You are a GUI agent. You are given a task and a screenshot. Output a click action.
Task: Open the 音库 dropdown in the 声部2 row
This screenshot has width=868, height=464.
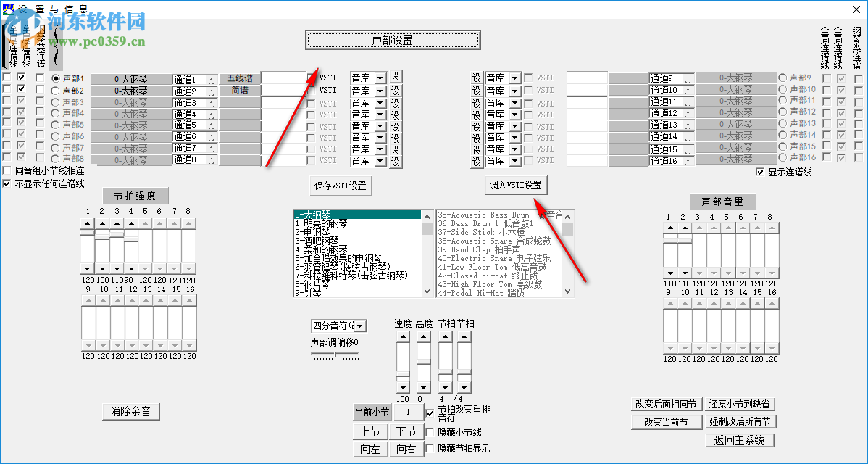click(380, 91)
